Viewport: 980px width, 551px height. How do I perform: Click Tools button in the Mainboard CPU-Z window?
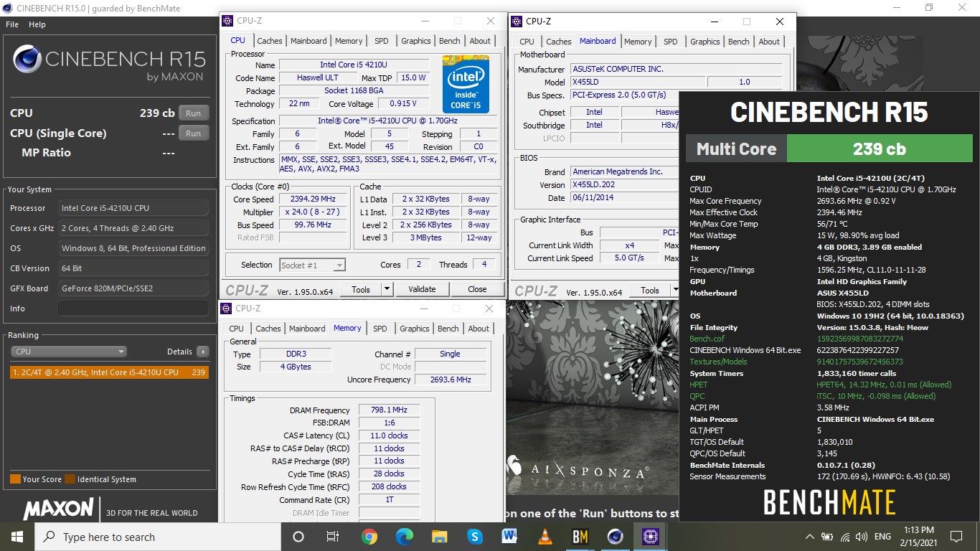649,291
